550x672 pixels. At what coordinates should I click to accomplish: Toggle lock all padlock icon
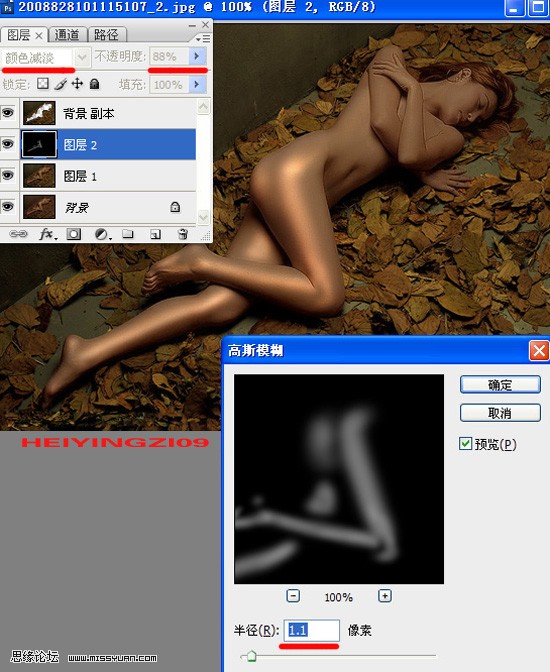(95, 83)
